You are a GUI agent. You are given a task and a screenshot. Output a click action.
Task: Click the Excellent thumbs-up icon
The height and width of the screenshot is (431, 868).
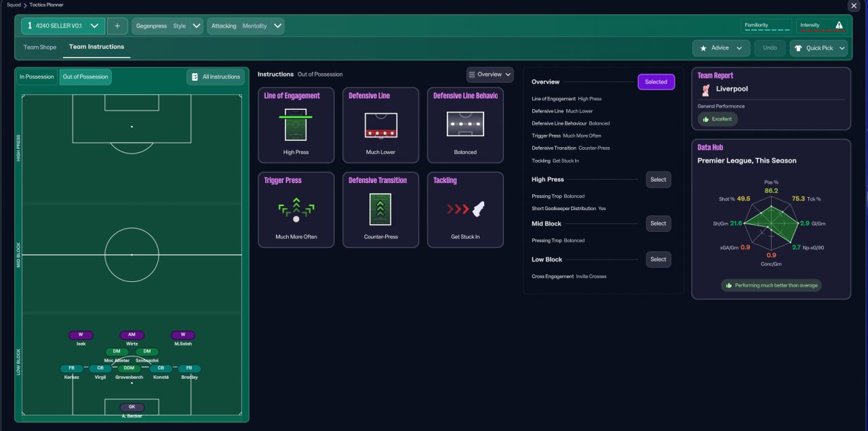pyautogui.click(x=705, y=119)
